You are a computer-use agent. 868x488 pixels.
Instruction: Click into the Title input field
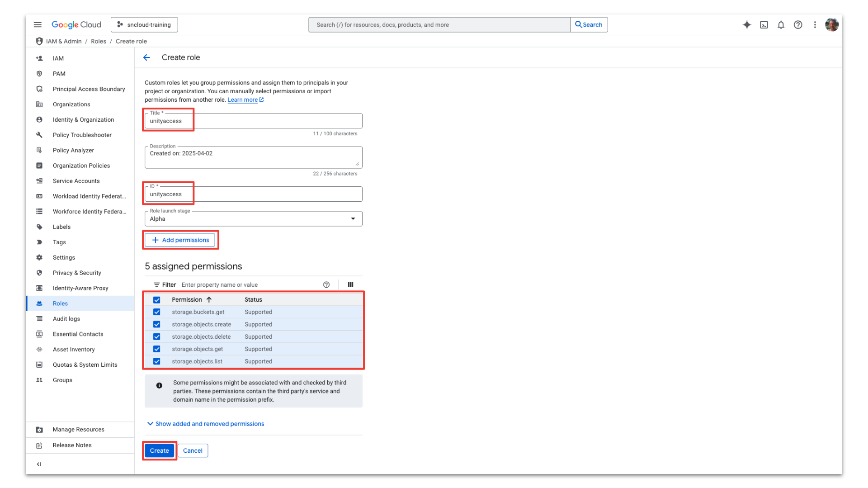click(x=253, y=121)
